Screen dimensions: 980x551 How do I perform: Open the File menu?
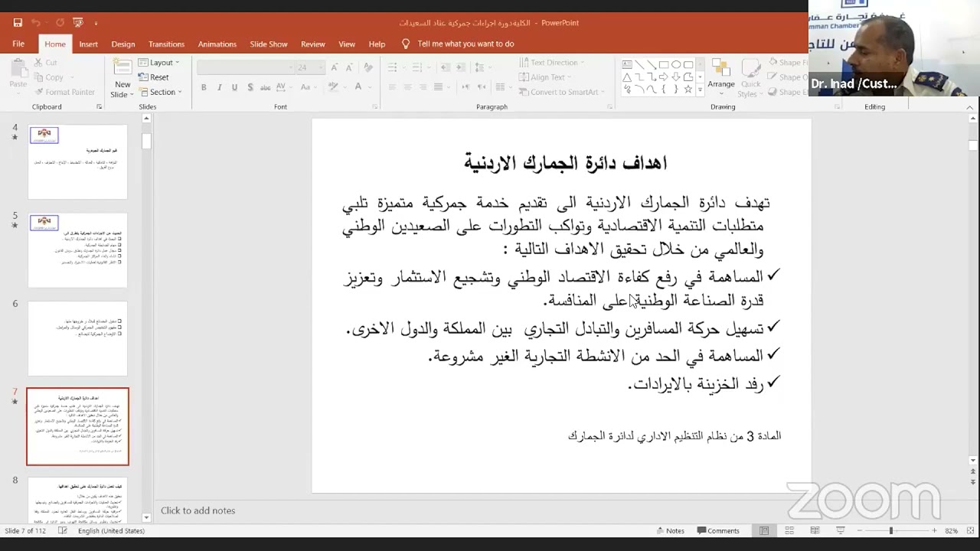(x=18, y=44)
